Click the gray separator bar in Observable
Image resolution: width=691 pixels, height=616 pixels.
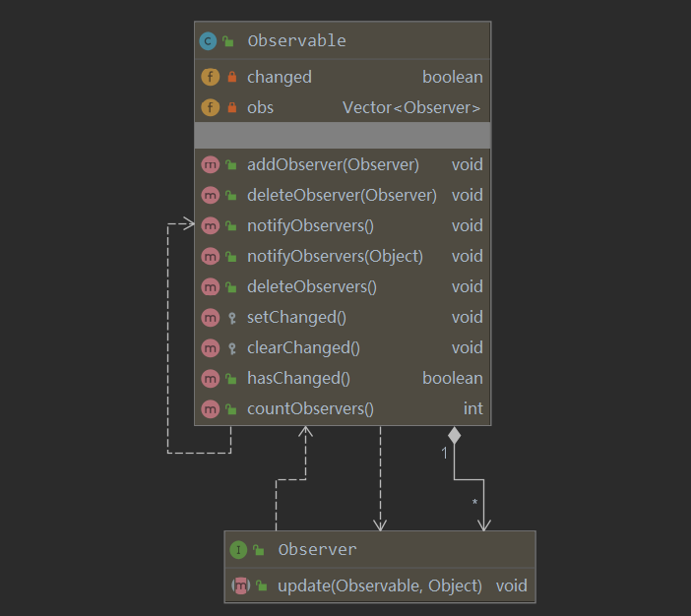(343, 135)
